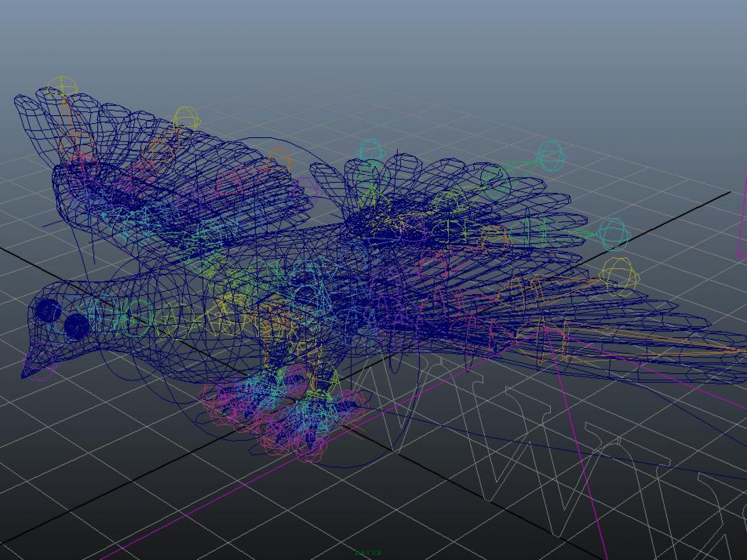This screenshot has height=560, width=747.
Task: Select the bird's right eye sphere
Action: (77, 326)
